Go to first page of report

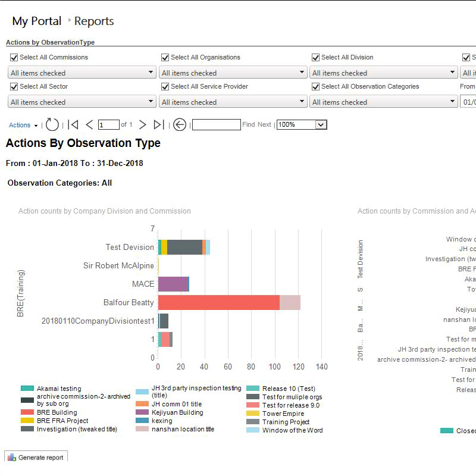[x=73, y=125]
